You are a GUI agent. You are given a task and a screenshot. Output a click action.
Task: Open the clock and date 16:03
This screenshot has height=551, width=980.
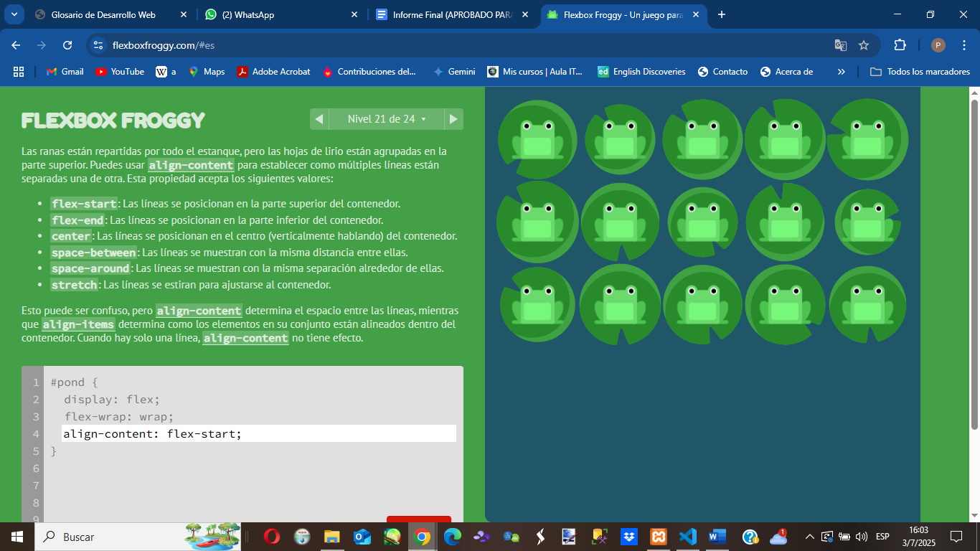pos(919,537)
